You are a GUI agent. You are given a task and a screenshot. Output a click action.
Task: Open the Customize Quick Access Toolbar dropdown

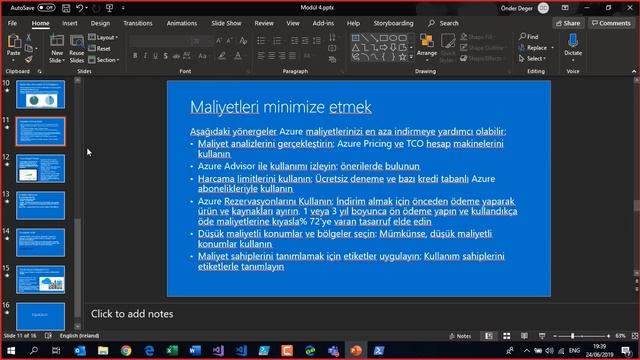123,8
